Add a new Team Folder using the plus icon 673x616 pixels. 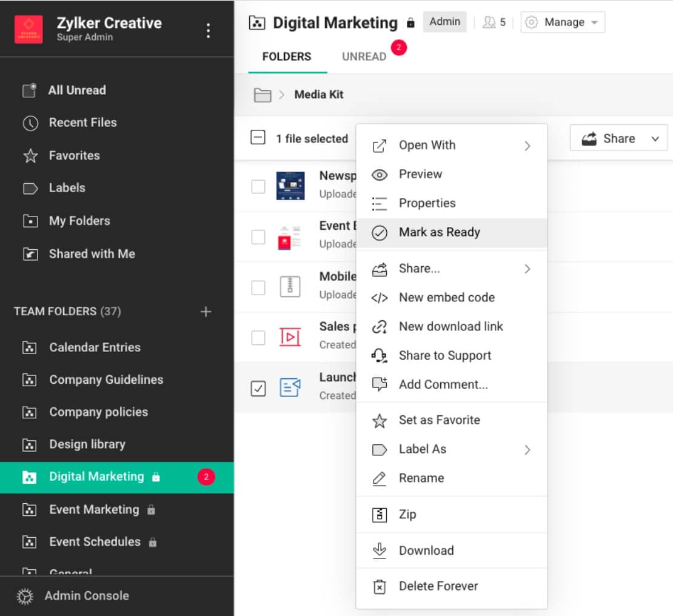click(x=206, y=312)
